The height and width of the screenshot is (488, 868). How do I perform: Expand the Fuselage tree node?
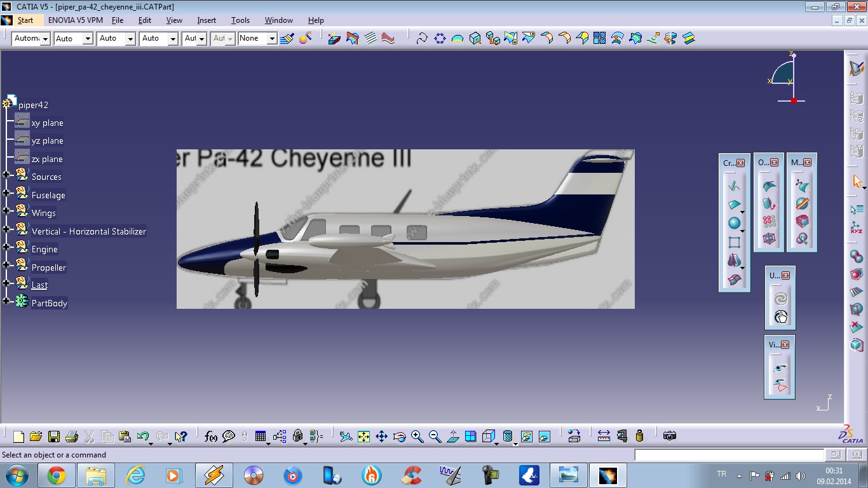(6, 193)
